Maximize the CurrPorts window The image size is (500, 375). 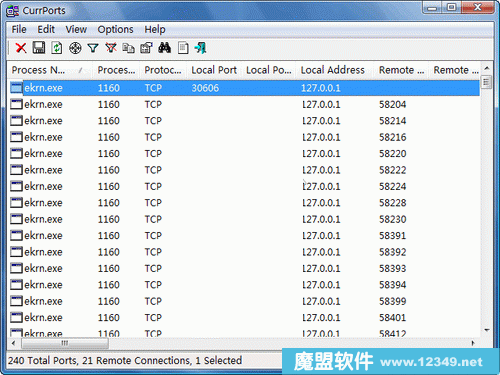452,7
